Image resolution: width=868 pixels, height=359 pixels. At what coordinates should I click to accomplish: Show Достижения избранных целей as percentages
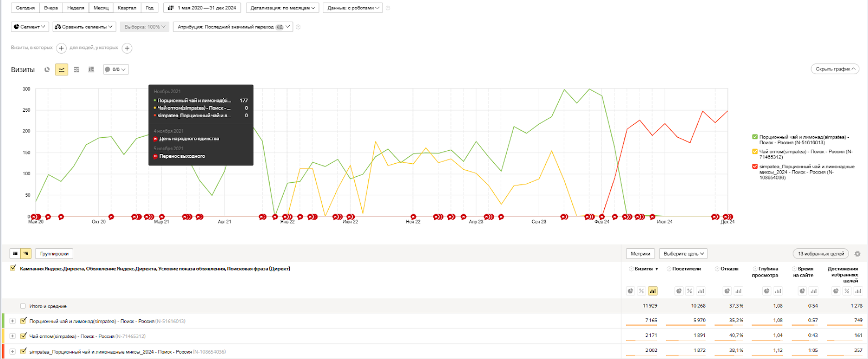click(x=847, y=291)
